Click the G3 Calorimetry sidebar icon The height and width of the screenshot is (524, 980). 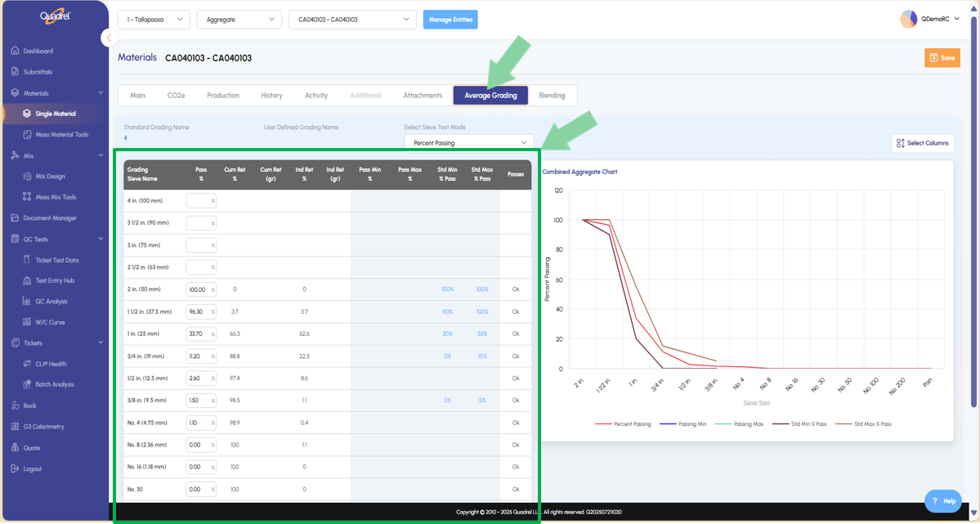[x=16, y=427]
